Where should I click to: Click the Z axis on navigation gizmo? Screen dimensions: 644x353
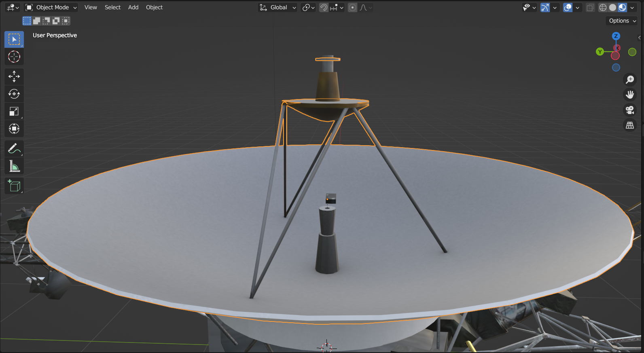(616, 36)
